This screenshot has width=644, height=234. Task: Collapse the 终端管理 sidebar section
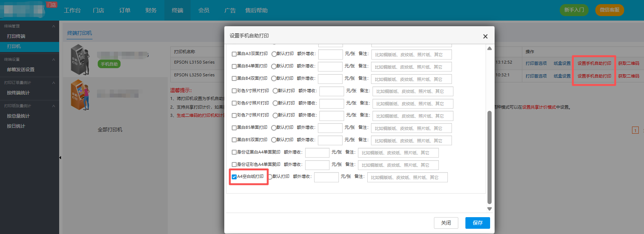coord(54,26)
